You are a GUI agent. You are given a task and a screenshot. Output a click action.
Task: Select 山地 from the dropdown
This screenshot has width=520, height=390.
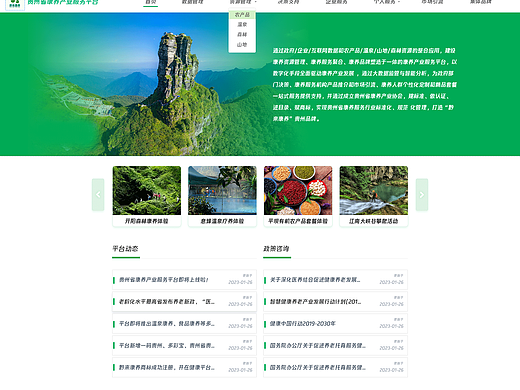[x=242, y=44]
